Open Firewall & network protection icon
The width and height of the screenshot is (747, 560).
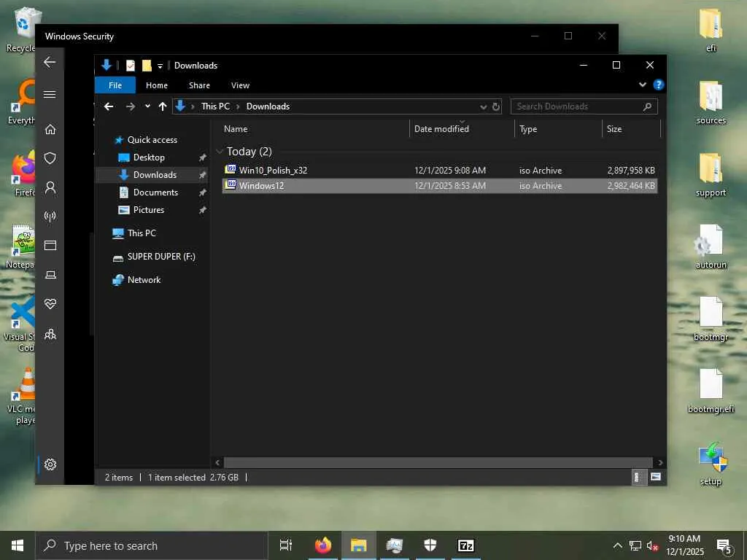point(50,217)
